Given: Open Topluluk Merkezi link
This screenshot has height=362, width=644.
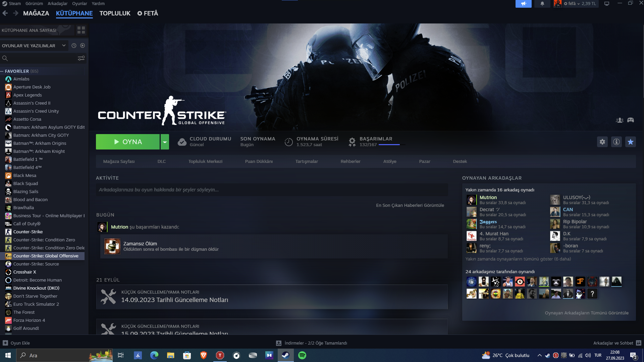Looking at the screenshot, I should click(x=205, y=162).
